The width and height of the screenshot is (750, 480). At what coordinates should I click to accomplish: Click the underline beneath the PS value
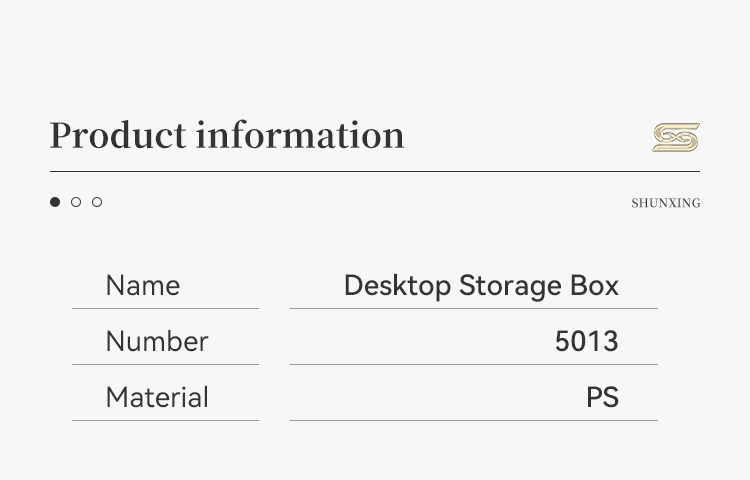pyautogui.click(x=474, y=421)
